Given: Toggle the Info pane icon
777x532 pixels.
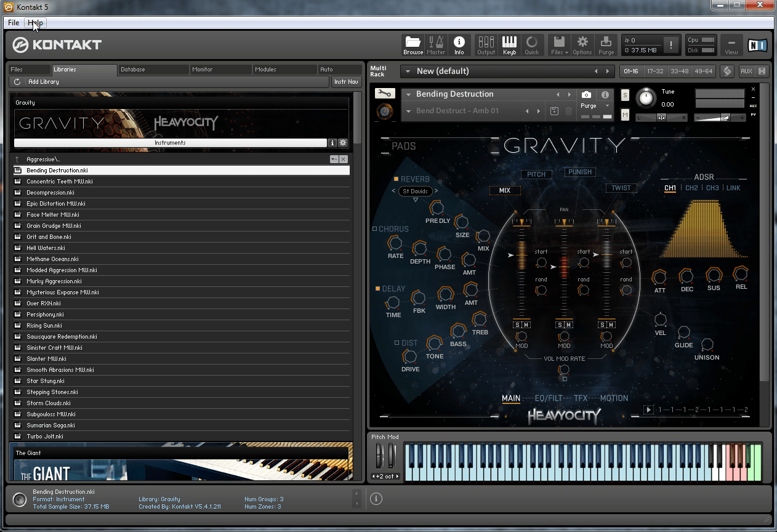Looking at the screenshot, I should 459,45.
